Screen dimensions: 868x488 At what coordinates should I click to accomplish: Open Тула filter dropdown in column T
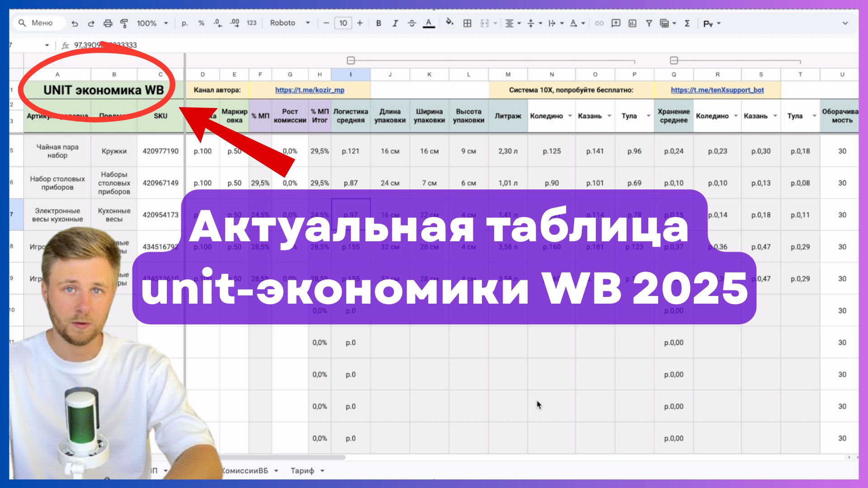click(x=814, y=116)
